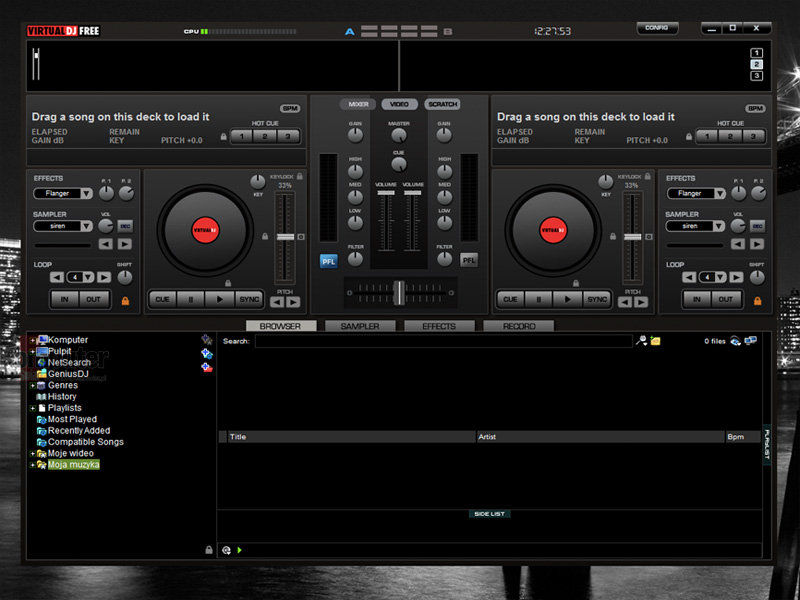Click the folder icon next to search bar

656,341
